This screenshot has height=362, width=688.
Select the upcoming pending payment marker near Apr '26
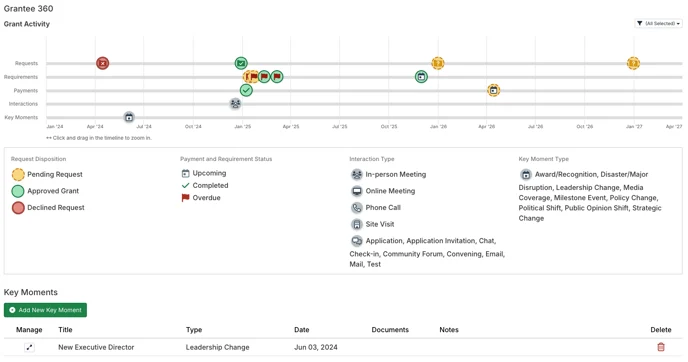click(494, 90)
